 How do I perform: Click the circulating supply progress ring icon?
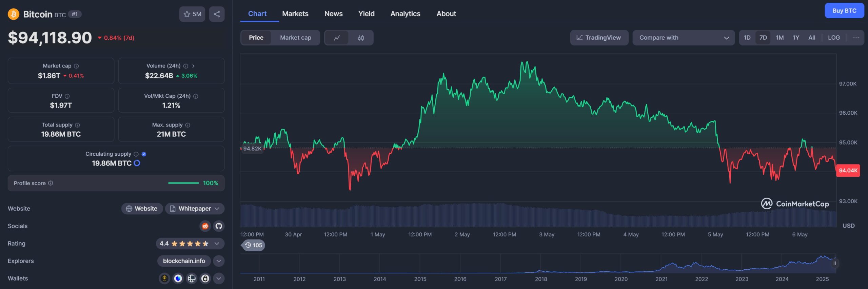pos(137,163)
